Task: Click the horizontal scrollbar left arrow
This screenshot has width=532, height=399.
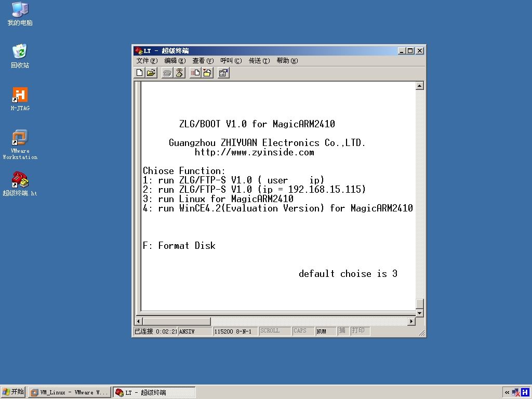Action: [x=138, y=321]
